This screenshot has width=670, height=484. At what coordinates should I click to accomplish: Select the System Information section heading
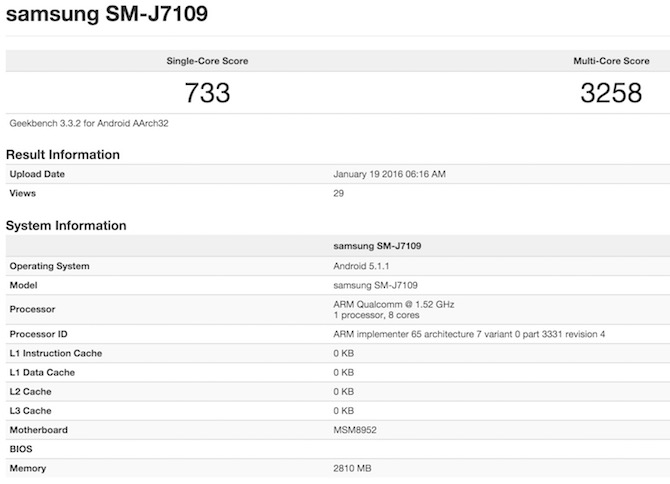click(66, 226)
